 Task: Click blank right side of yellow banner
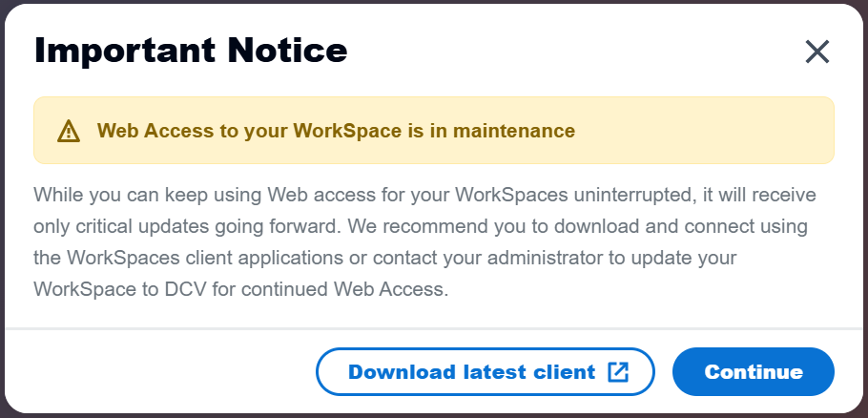(x=706, y=130)
